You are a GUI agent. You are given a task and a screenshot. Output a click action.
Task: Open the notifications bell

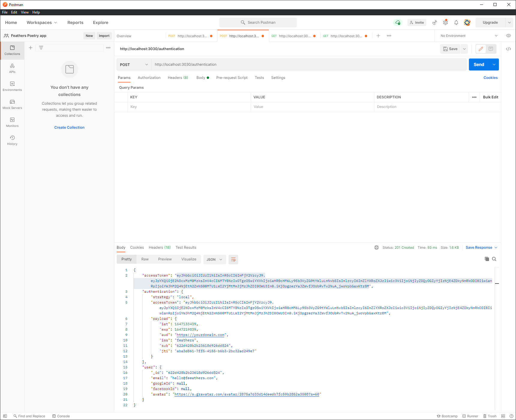coord(456,22)
